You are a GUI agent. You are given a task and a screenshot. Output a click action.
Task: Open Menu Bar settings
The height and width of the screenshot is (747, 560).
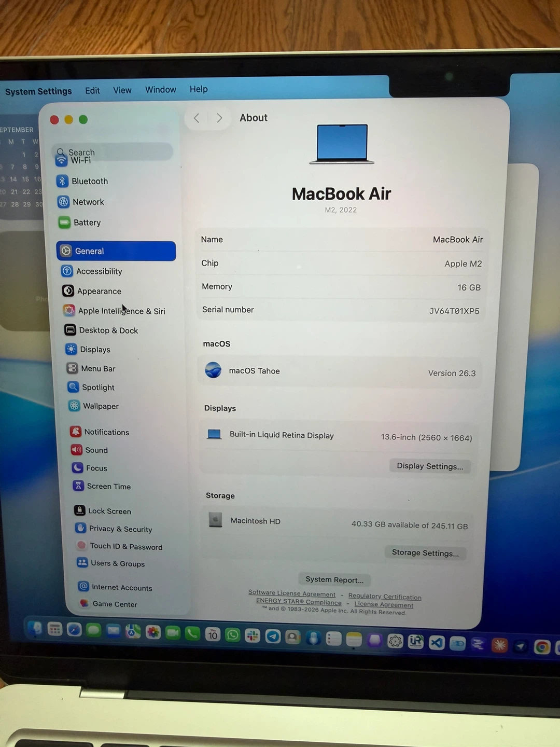point(91,368)
